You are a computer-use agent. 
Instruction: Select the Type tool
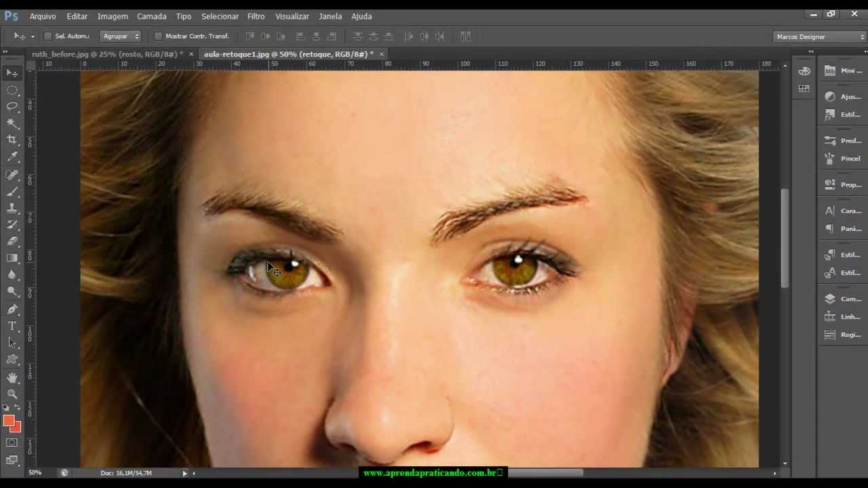coord(12,326)
